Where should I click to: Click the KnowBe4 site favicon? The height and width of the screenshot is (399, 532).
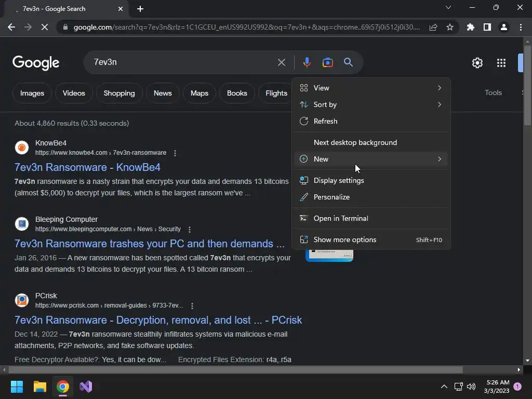22,148
